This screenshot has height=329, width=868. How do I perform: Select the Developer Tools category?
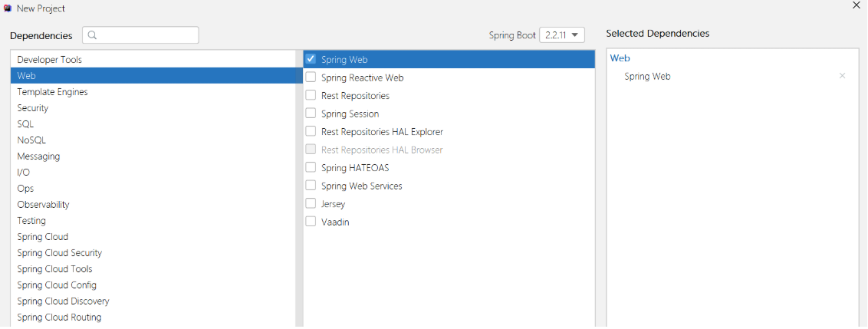153,59
